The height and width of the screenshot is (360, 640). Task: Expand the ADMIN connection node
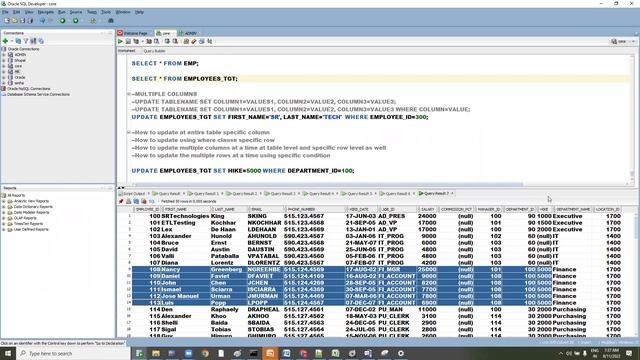pos(4,54)
